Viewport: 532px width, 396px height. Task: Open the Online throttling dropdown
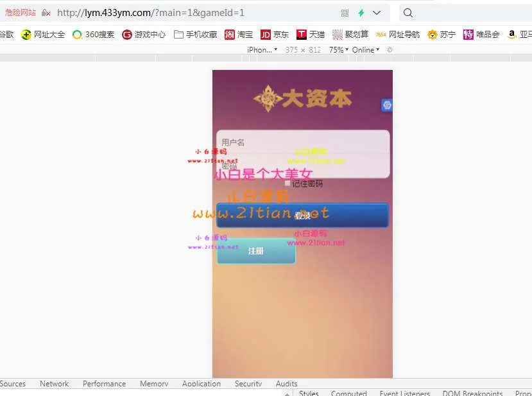[365, 49]
